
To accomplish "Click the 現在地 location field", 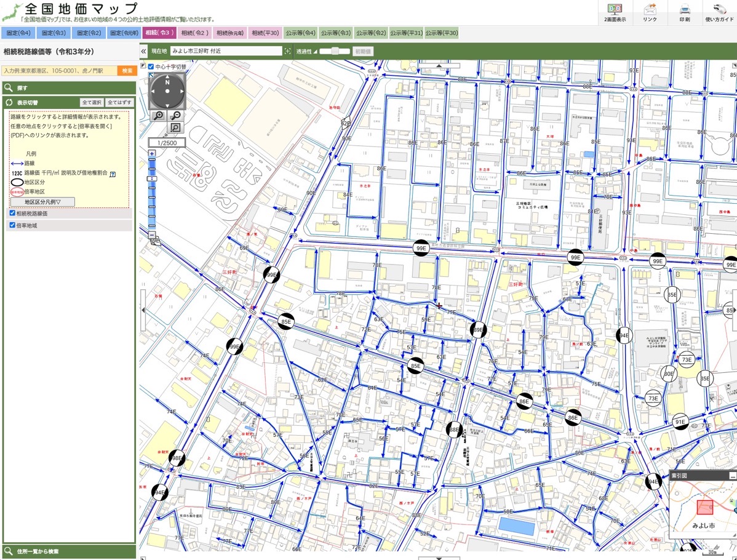I will pos(226,51).
